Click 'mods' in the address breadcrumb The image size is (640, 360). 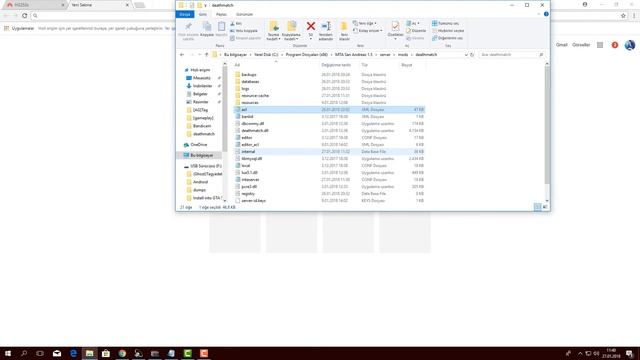click(403, 55)
